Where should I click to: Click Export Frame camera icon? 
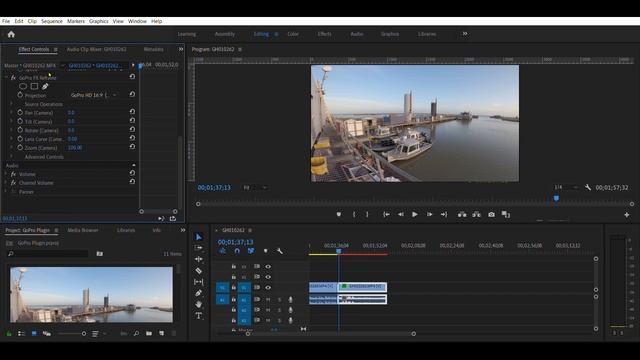point(491,215)
